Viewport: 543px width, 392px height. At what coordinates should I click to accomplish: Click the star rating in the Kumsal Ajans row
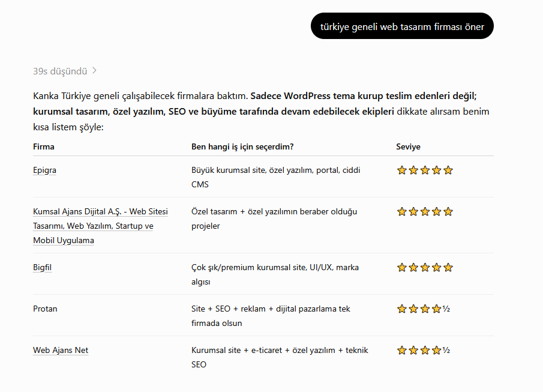(425, 211)
